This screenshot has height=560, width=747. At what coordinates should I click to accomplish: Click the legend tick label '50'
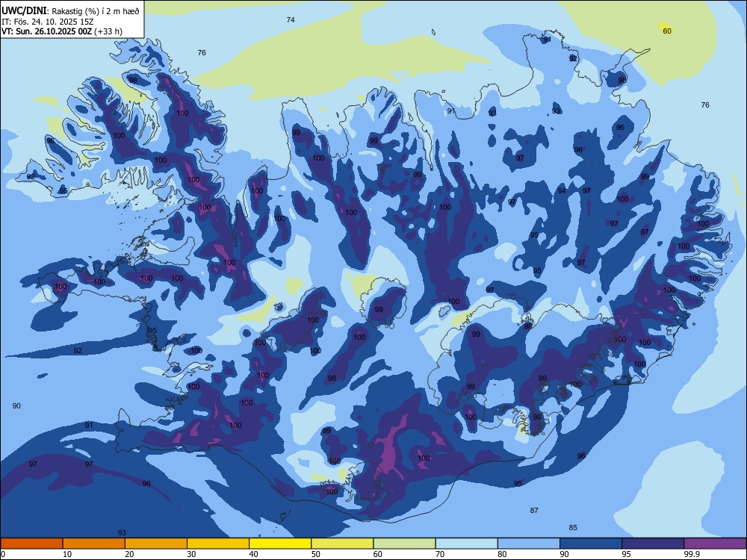316,554
